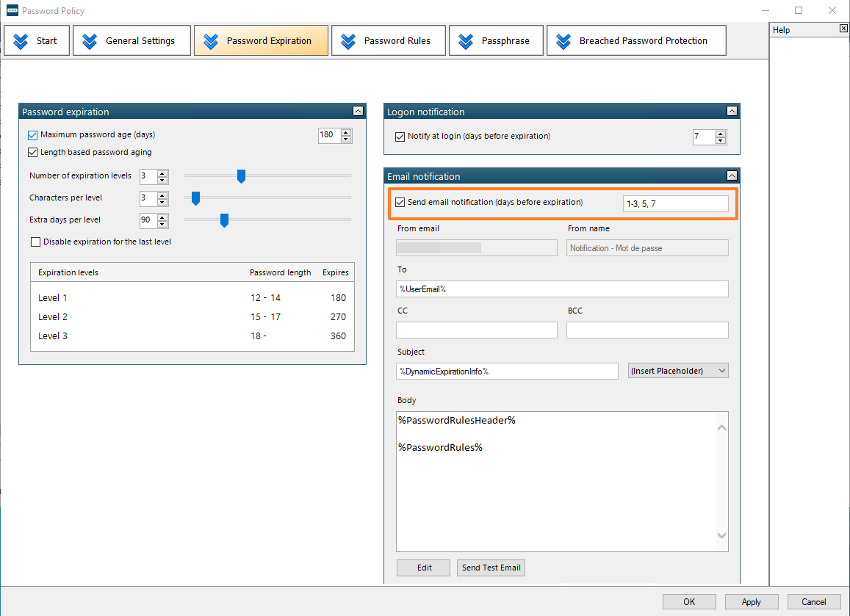The height and width of the screenshot is (616, 850).
Task: Open the Insert Placeholder dropdown
Action: tap(678, 371)
